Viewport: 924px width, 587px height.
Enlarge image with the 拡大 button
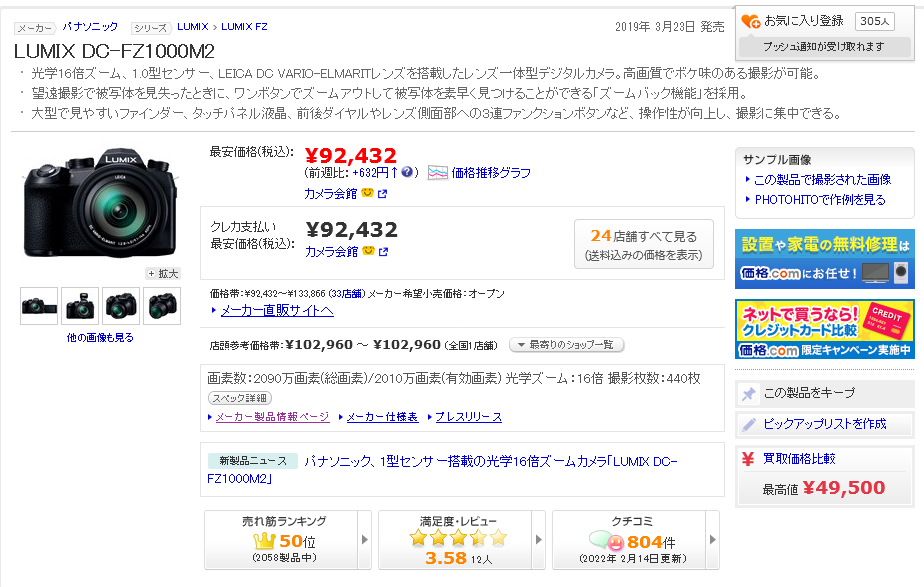coord(163,273)
